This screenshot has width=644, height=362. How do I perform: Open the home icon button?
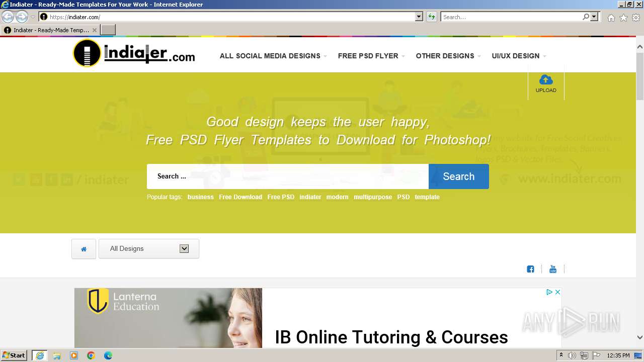pyautogui.click(x=84, y=249)
